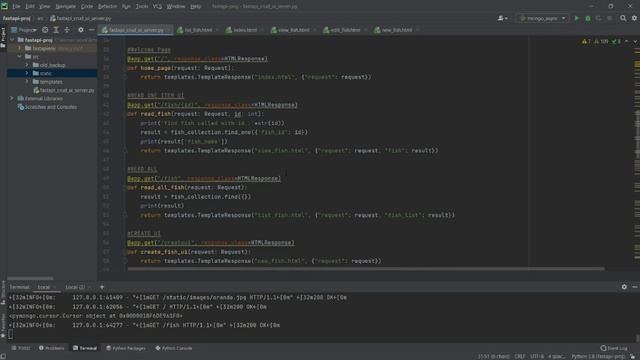Open the Favorites vertical stripe button
This screenshot has height=360, width=640.
click(3, 326)
